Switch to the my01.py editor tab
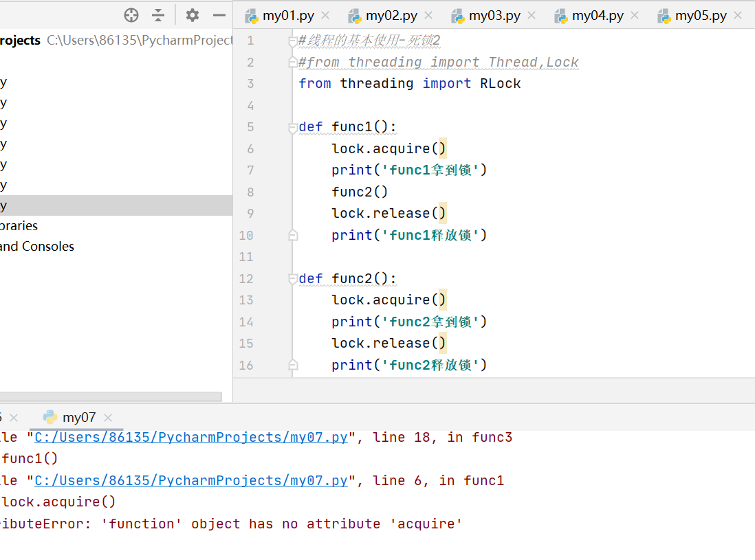Viewport: 755px width, 560px height. tap(288, 16)
